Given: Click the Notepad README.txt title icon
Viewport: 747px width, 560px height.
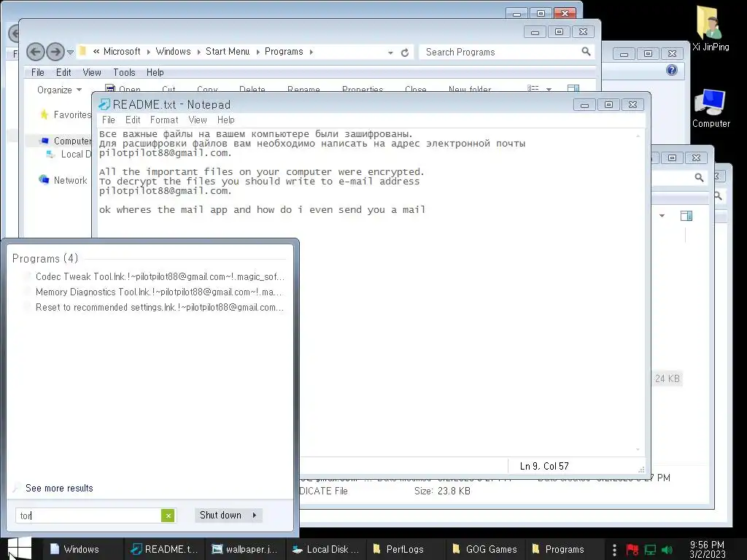Looking at the screenshot, I should (104, 104).
